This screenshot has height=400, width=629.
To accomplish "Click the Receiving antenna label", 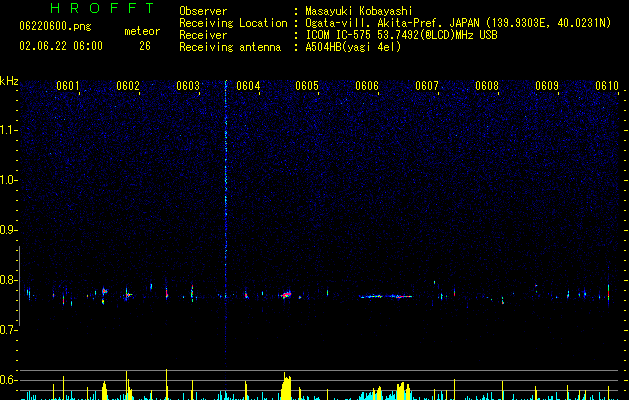I will 230,47.
